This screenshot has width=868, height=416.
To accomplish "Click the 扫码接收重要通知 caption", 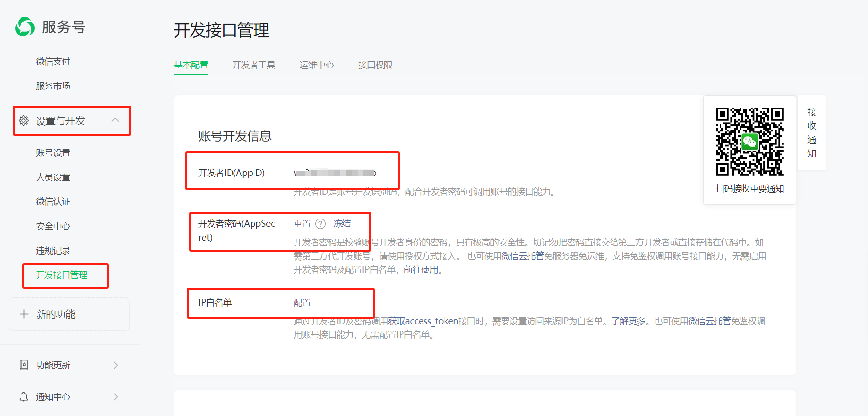I will point(749,189).
